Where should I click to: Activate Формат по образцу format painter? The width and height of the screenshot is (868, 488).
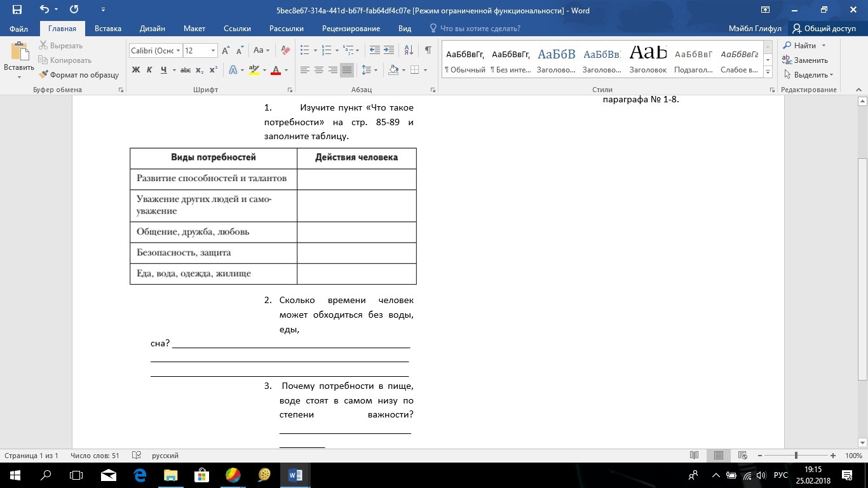79,75
